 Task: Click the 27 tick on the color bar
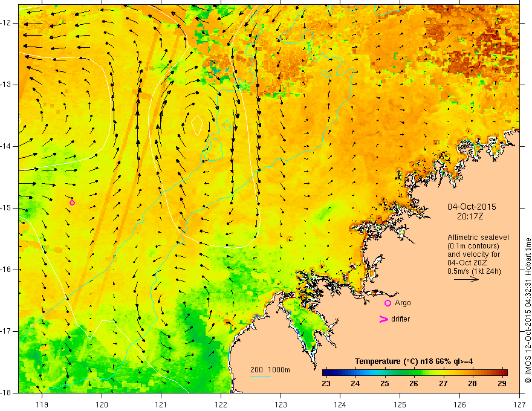(443, 384)
